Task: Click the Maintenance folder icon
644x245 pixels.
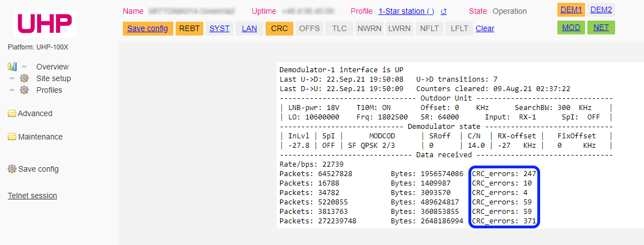Action: pyautogui.click(x=12, y=137)
